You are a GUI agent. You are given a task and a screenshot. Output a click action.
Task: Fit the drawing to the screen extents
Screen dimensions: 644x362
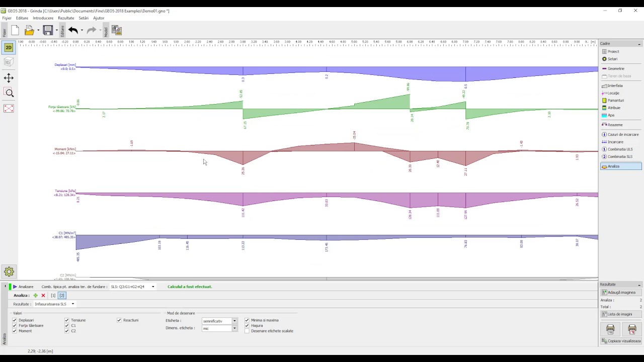[9, 108]
